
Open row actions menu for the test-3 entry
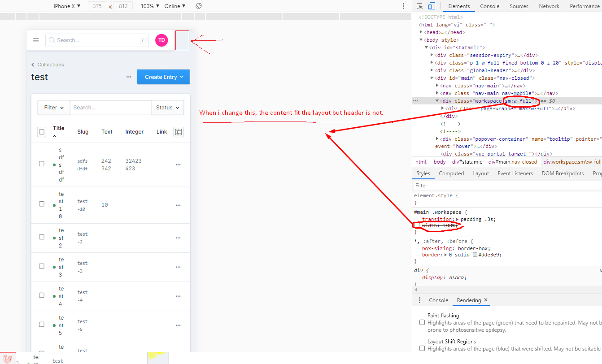tap(178, 267)
